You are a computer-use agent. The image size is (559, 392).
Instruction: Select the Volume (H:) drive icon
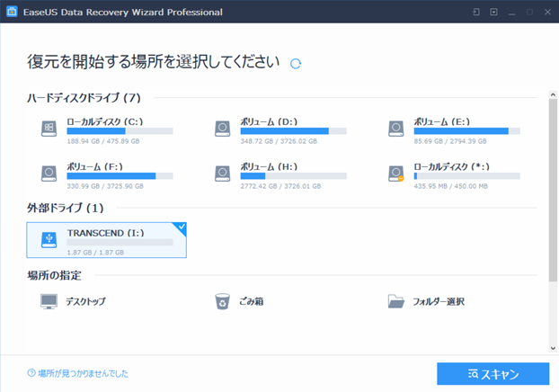[x=223, y=174]
